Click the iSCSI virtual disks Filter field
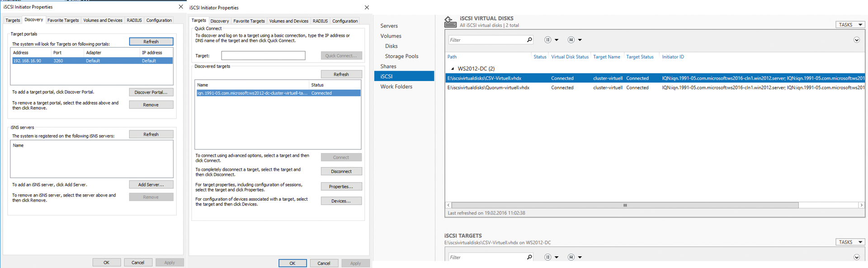 486,40
